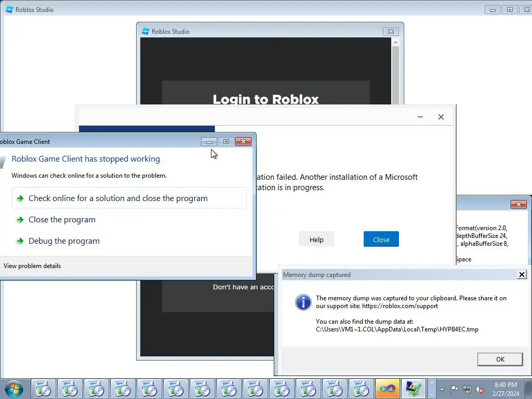This screenshot has width=532, height=399.
Task: Click Roblox Studio logo in login window title
Action: point(145,31)
